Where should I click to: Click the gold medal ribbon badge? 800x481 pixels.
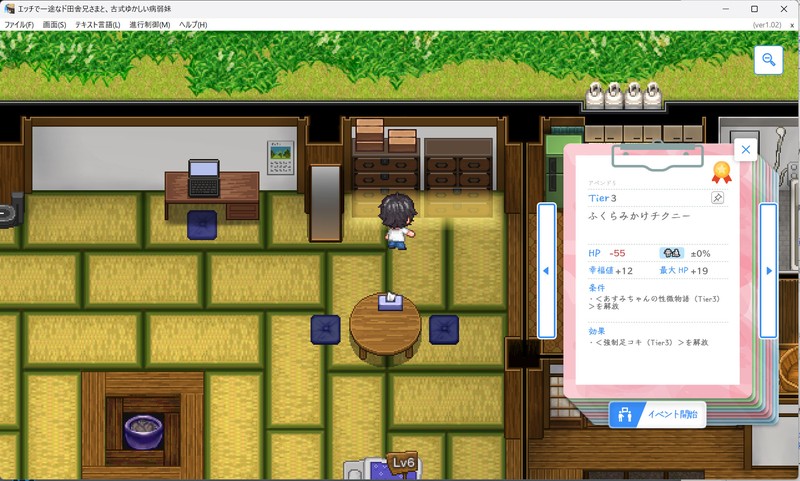pos(720,172)
